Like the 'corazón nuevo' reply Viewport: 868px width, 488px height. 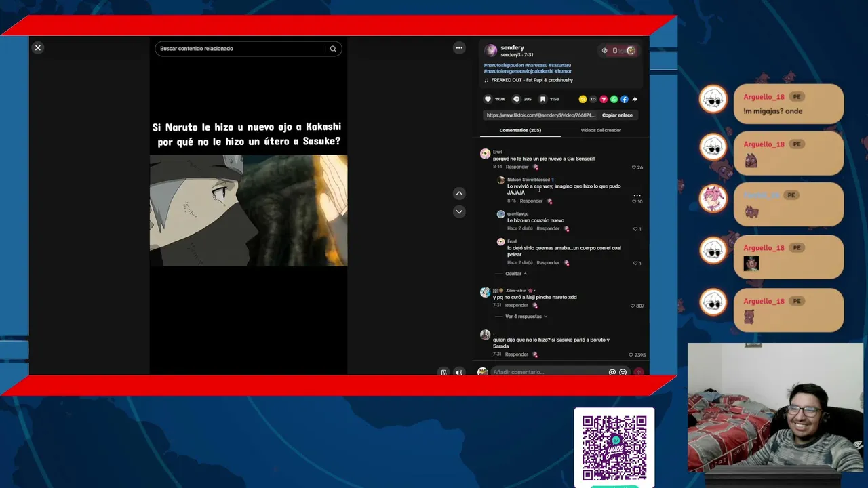click(x=635, y=229)
